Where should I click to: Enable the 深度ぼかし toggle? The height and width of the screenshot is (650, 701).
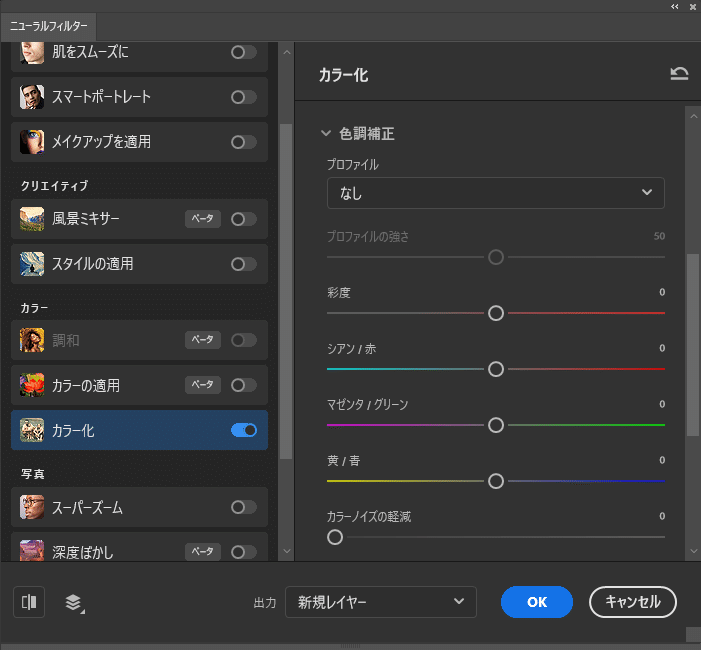[244, 552]
